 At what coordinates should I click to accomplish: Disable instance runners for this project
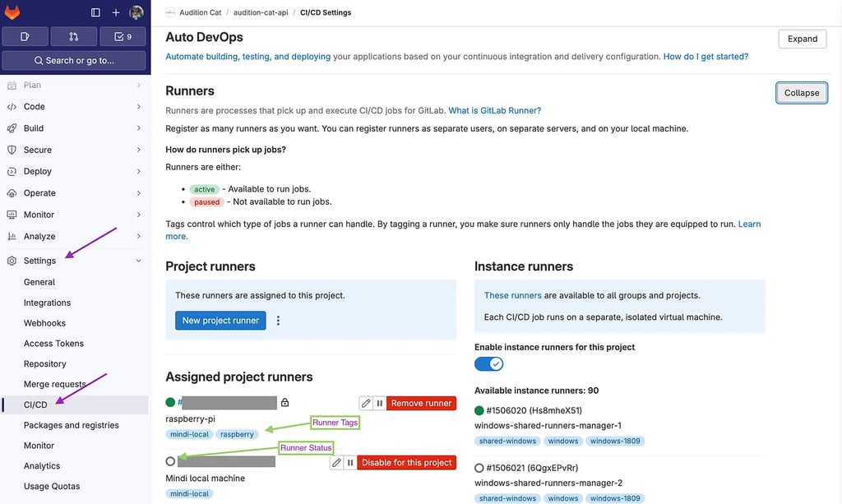(x=488, y=363)
